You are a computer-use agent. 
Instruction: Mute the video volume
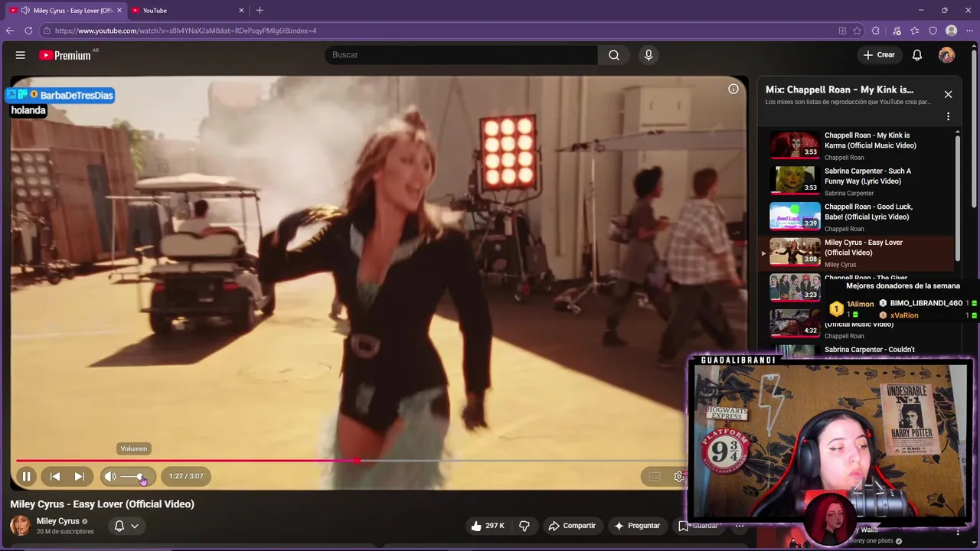[110, 476]
